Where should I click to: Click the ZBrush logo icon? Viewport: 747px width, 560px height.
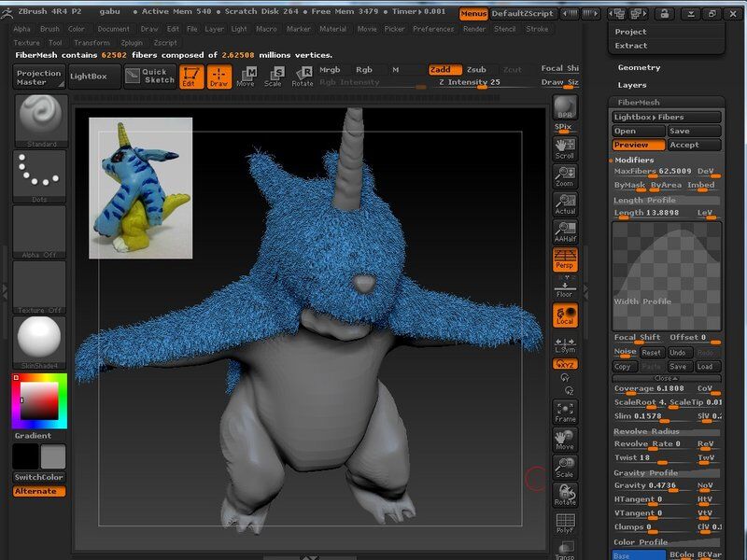[7, 13]
